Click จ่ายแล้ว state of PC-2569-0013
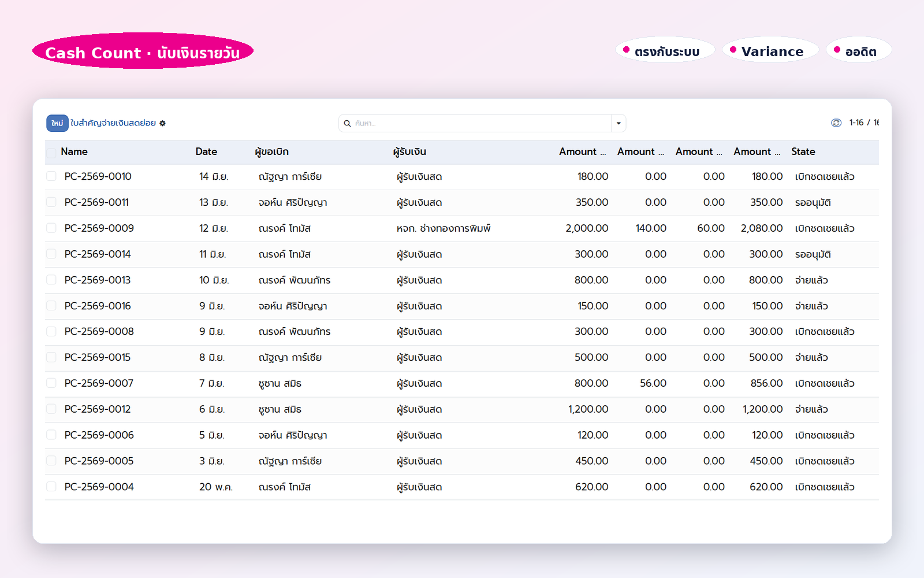 (811, 280)
